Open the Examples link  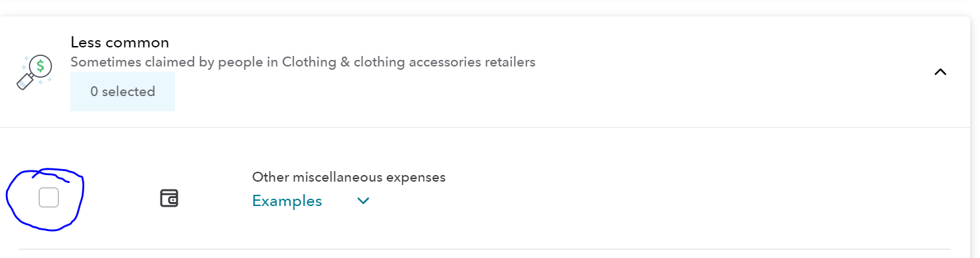pyautogui.click(x=287, y=201)
